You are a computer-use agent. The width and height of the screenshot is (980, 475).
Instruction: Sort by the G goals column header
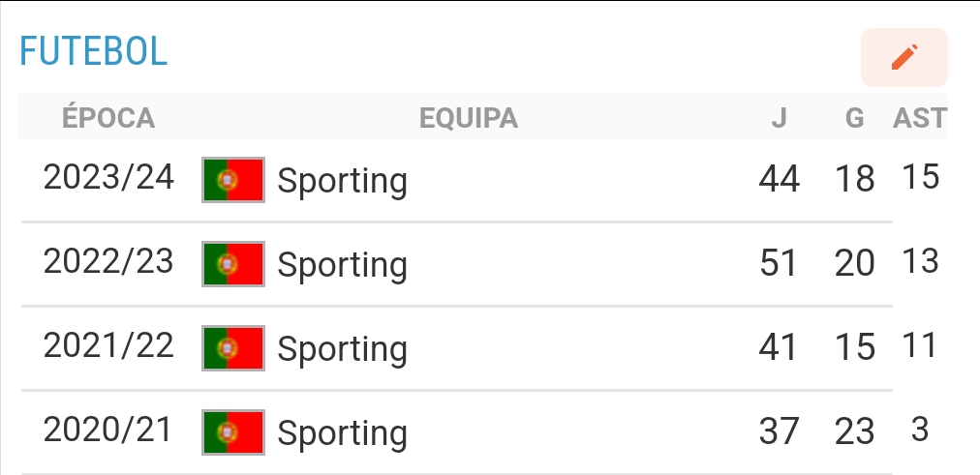click(x=854, y=118)
